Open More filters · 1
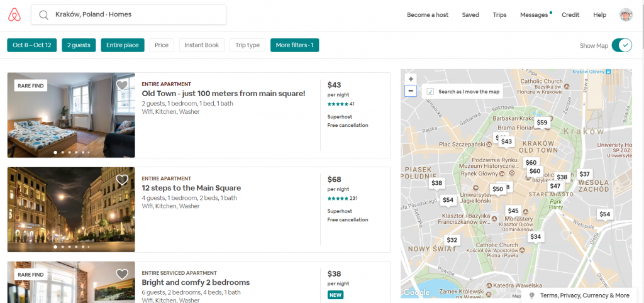Screen dimensions: 644x303 [x=294, y=45]
